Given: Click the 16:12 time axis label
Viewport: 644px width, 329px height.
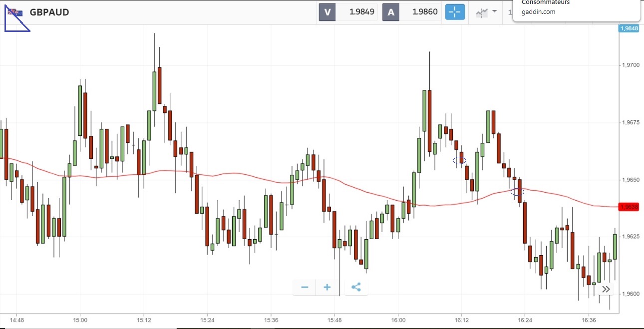Looking at the screenshot, I should (462, 320).
